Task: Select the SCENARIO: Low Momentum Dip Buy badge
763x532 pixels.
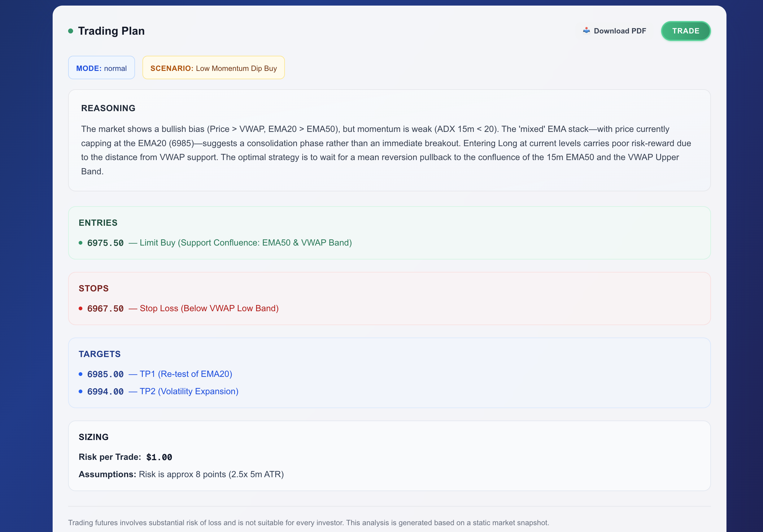Action: tap(213, 68)
